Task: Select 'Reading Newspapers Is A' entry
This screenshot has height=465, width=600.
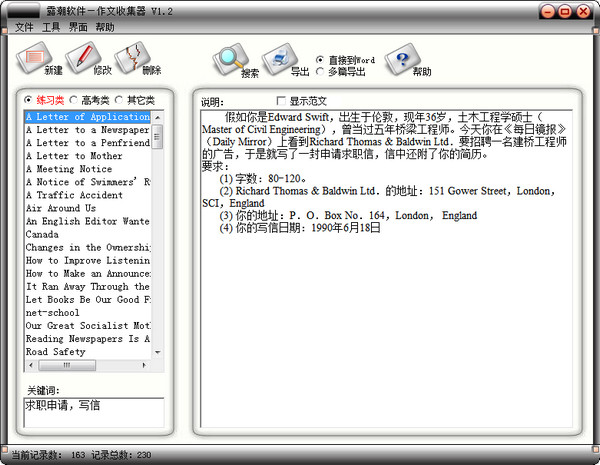Action: click(x=88, y=338)
